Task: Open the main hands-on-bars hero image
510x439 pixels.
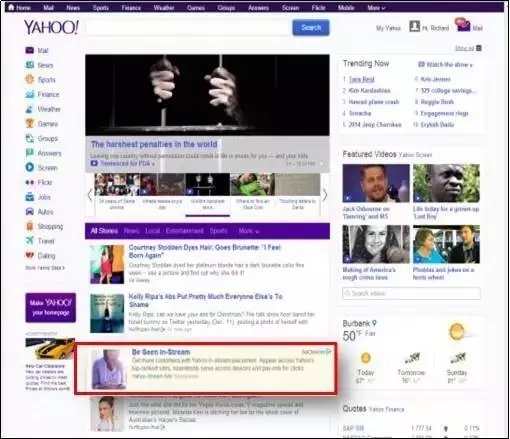Action: coord(207,95)
